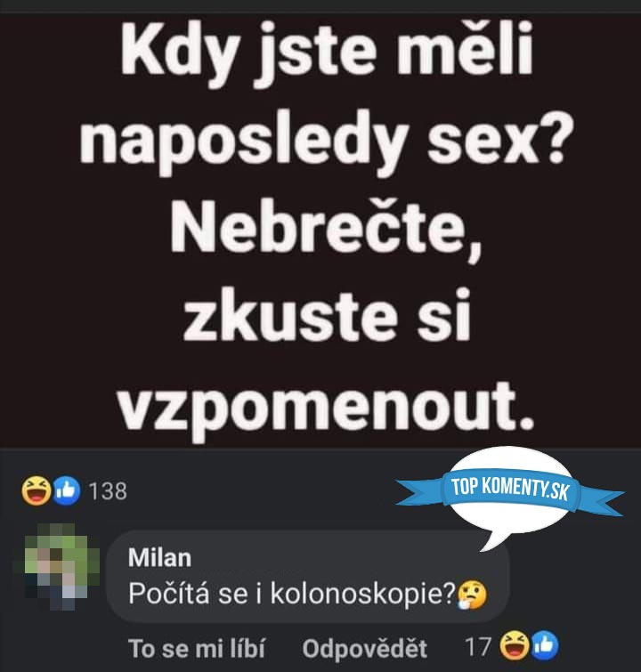Click the blue thumbs-up on Milan's comment
Screen dimensions: 641x672
click(x=545, y=646)
